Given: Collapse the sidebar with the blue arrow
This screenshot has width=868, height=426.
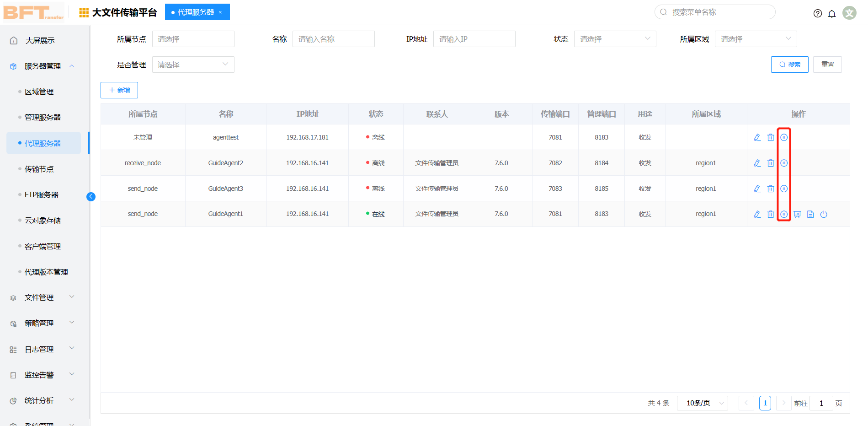Looking at the screenshot, I should coord(91,196).
